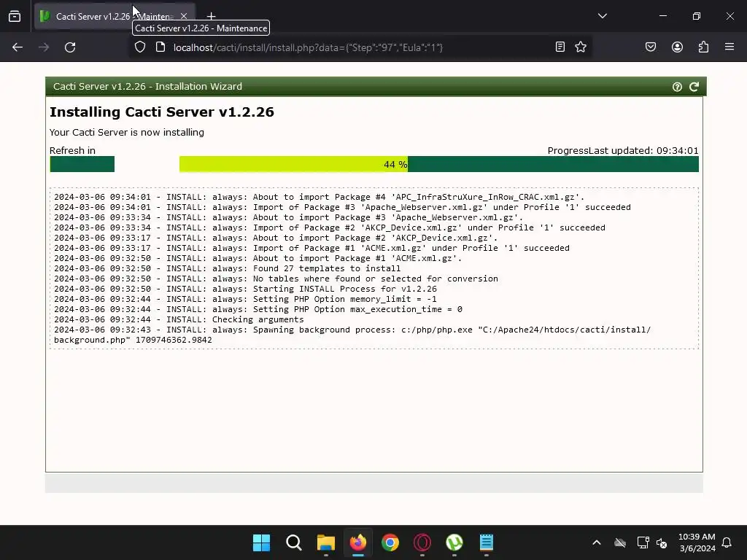
Task: Click the 'Import of Package #1 ACME.xml.gz' succeeded line
Action: (311, 248)
